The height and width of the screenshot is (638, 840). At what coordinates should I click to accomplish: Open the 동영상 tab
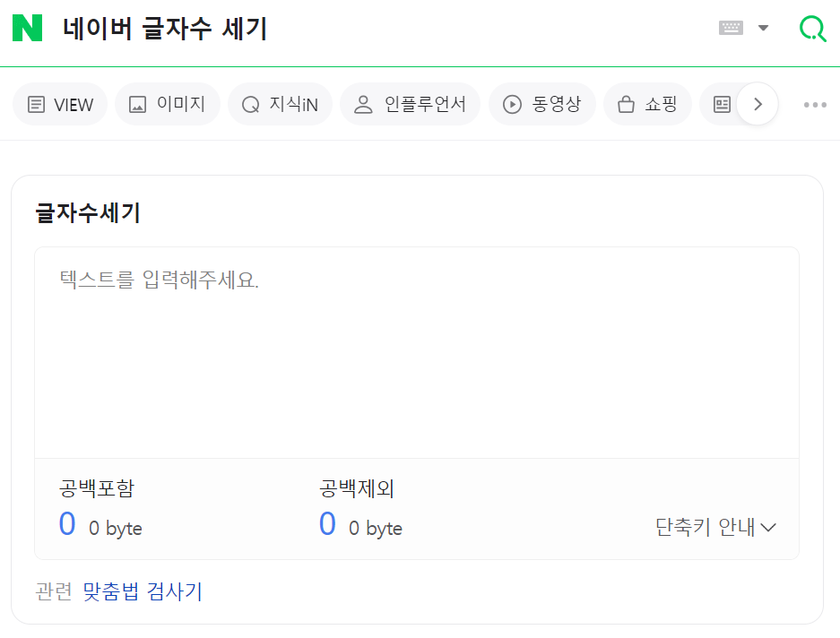pyautogui.click(x=542, y=104)
